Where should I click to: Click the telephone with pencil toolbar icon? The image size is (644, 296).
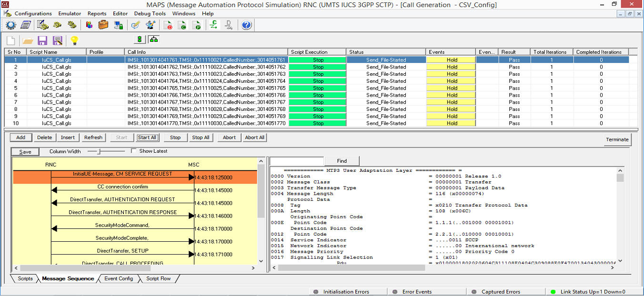(43, 25)
